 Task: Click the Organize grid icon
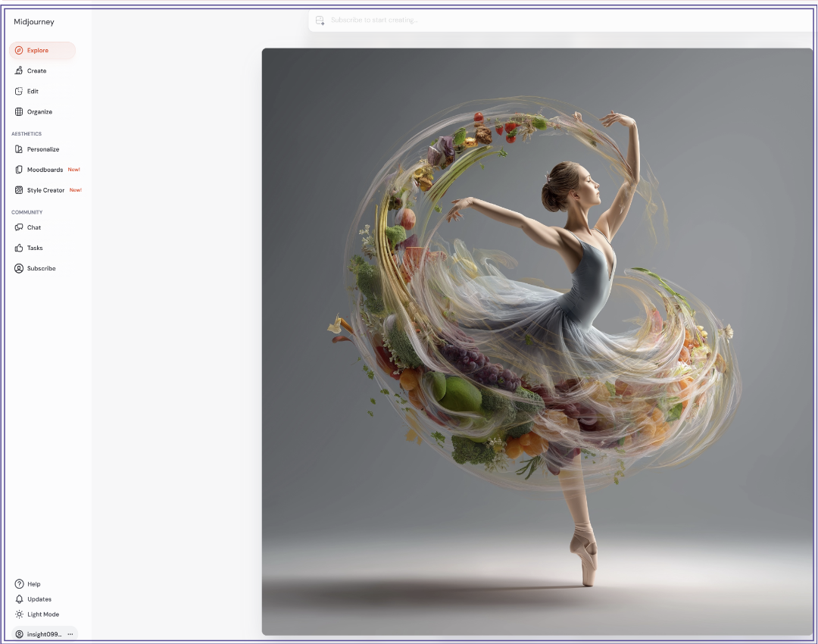point(19,111)
